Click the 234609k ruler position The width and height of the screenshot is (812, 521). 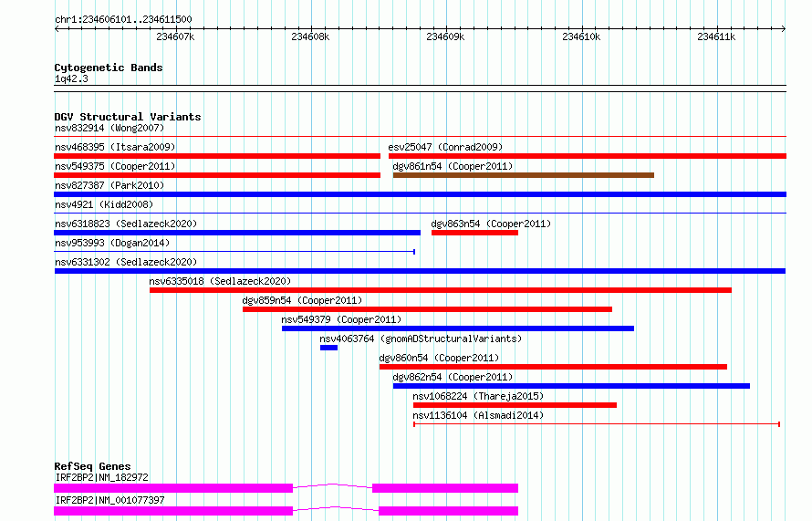[445, 36]
